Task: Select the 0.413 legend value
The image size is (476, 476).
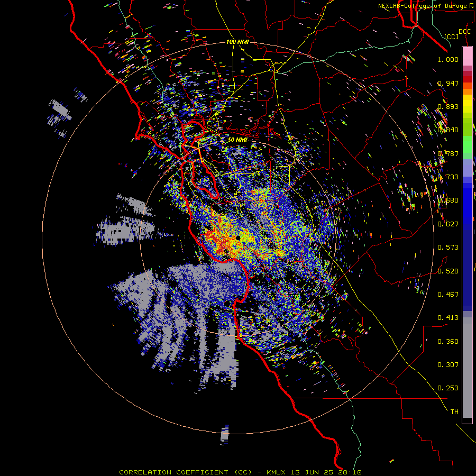Action: point(448,318)
